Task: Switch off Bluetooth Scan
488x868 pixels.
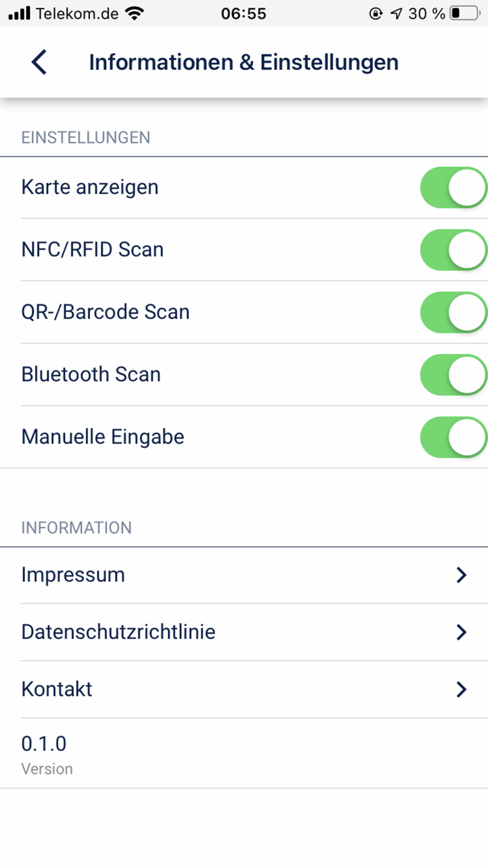Action: pos(453,375)
